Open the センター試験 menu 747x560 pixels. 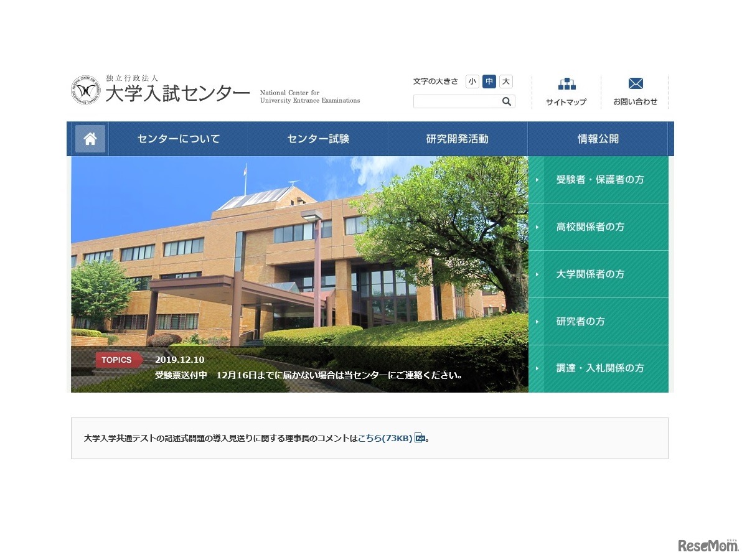pyautogui.click(x=318, y=139)
